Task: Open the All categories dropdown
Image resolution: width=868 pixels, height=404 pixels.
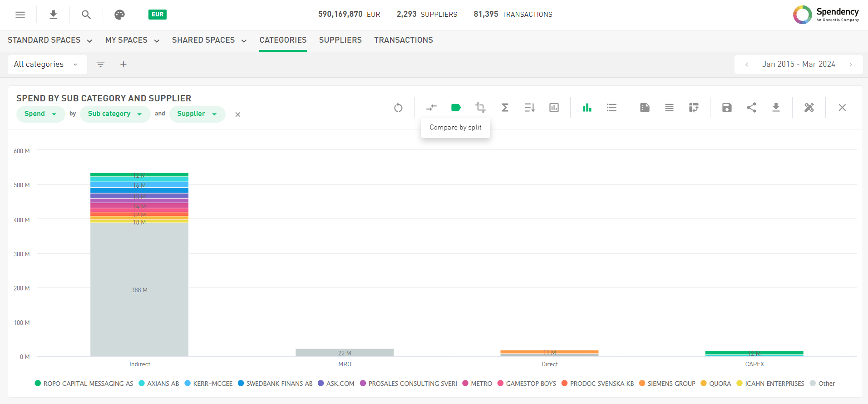Action: coord(47,65)
